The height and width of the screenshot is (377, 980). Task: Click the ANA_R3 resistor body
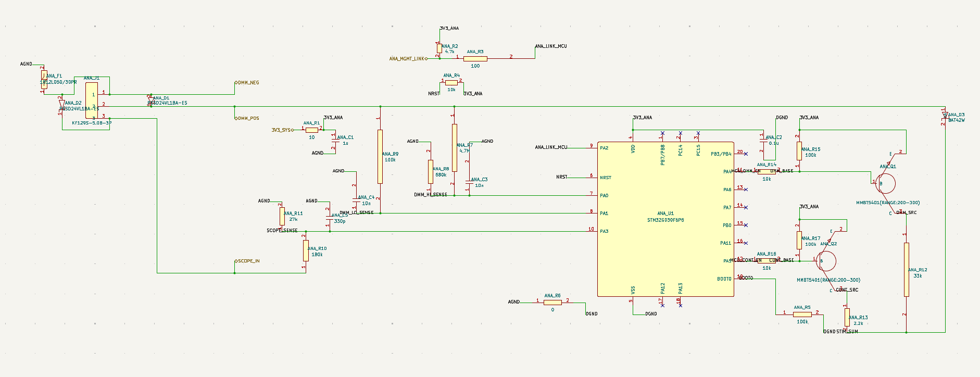click(475, 59)
